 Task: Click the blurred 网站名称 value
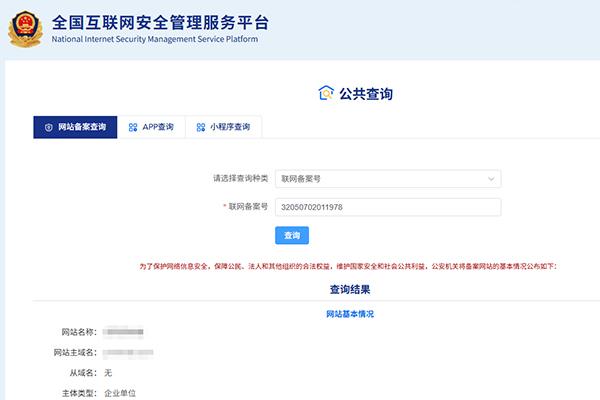[125, 331]
